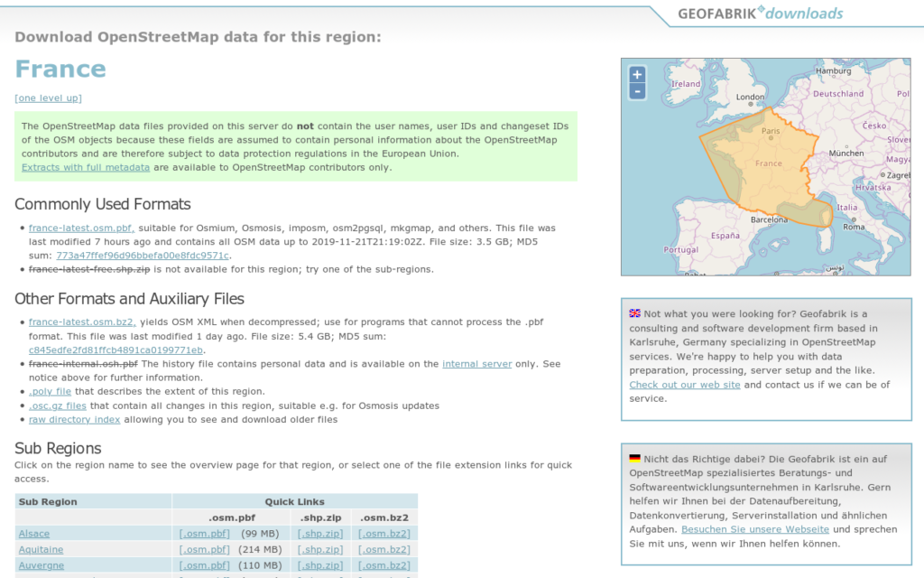This screenshot has width=924, height=578.
Task: Open the Aquitaine sub region page
Action: pos(41,549)
